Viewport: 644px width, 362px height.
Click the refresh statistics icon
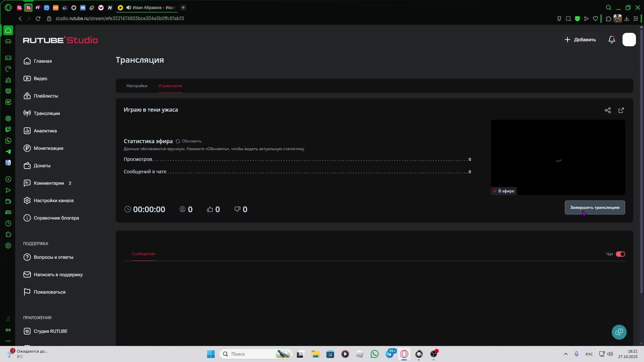point(178,141)
